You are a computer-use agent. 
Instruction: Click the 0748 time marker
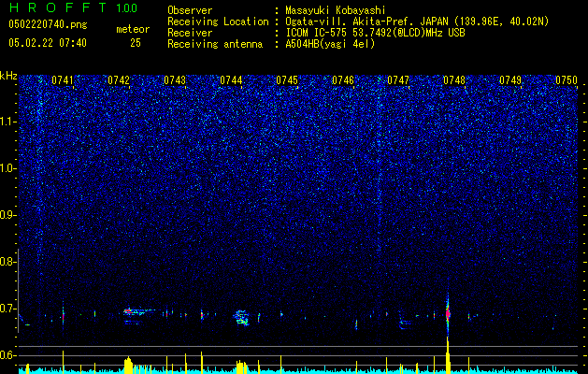pyautogui.click(x=454, y=80)
